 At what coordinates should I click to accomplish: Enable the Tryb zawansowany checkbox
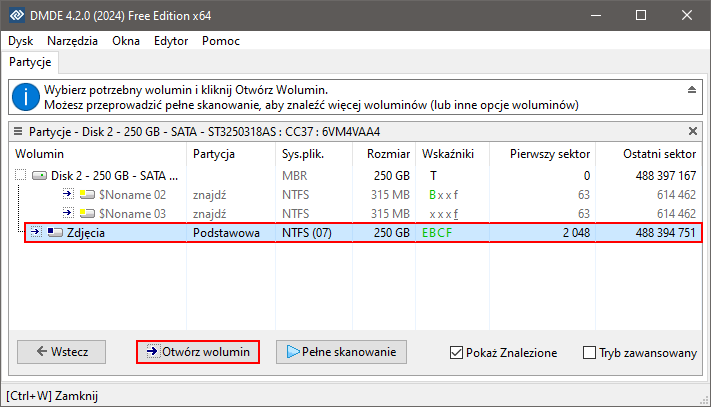click(x=589, y=352)
